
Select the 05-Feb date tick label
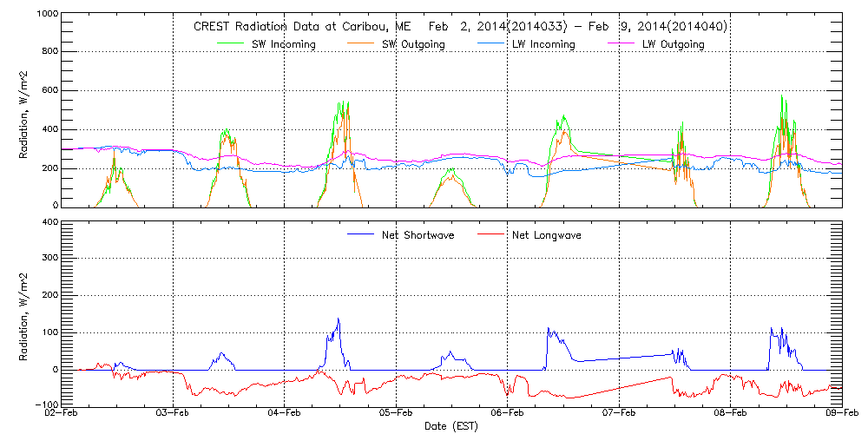click(x=396, y=414)
